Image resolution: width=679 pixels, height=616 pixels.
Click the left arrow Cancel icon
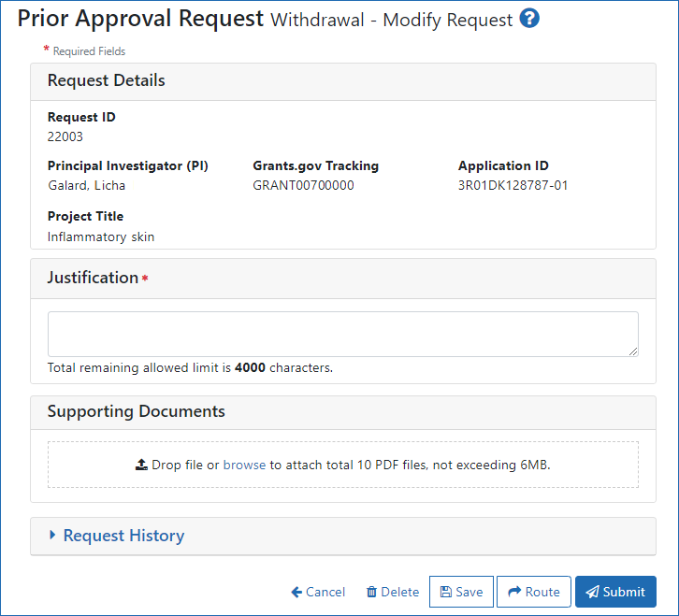click(296, 592)
